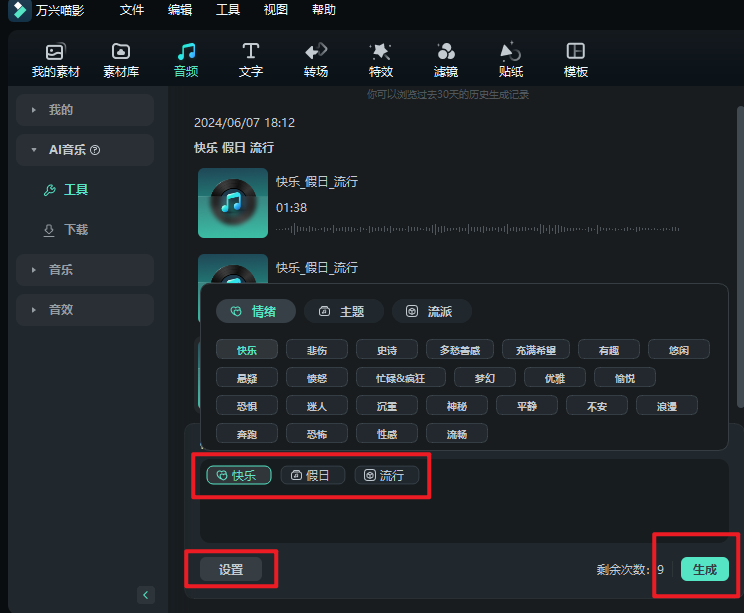Select the 奔跑 mood tag
This screenshot has height=613, width=744.
click(x=247, y=434)
